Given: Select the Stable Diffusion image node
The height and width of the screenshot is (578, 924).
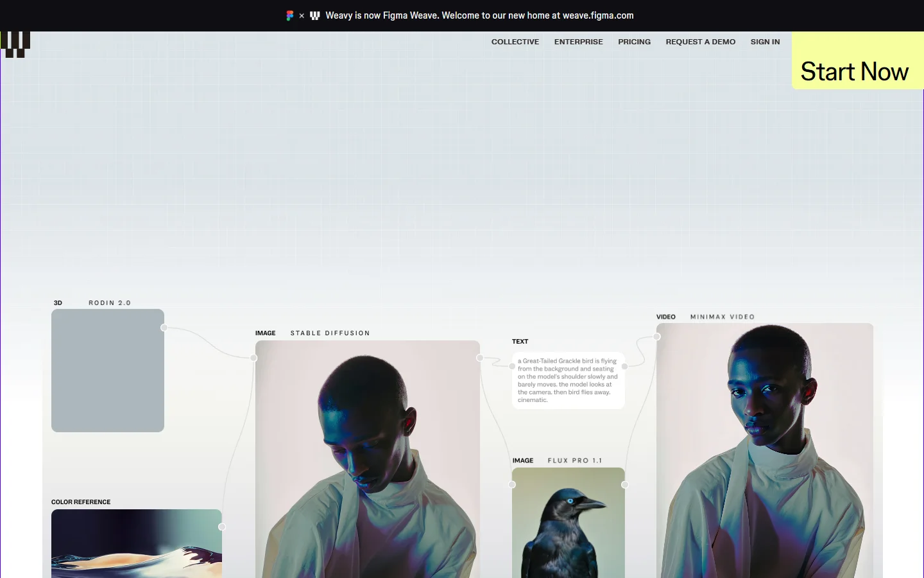Looking at the screenshot, I should (x=368, y=459).
